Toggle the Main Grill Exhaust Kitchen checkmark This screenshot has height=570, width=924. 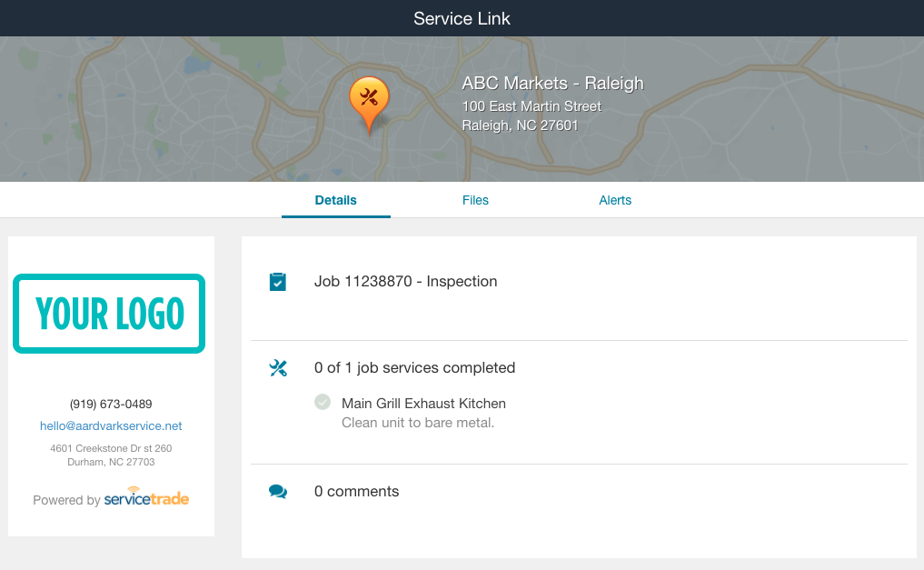coord(323,402)
